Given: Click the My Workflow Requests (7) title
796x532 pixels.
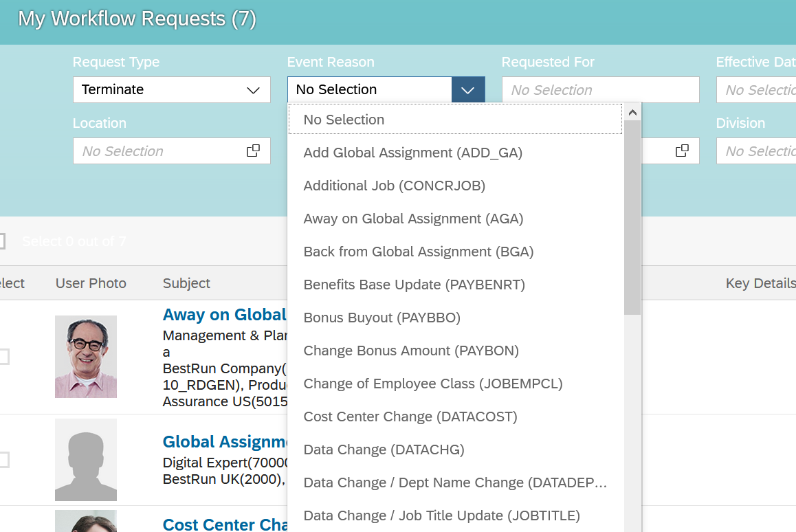Looking at the screenshot, I should click(137, 19).
